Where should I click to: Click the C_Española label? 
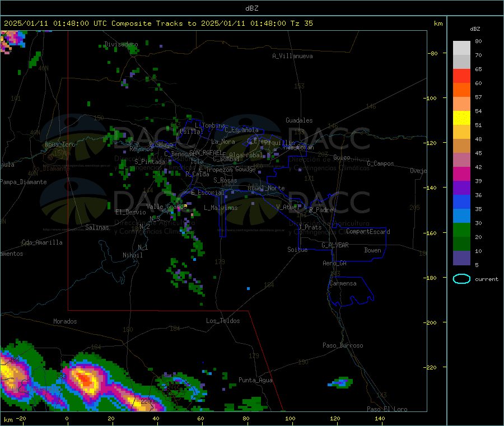242,130
